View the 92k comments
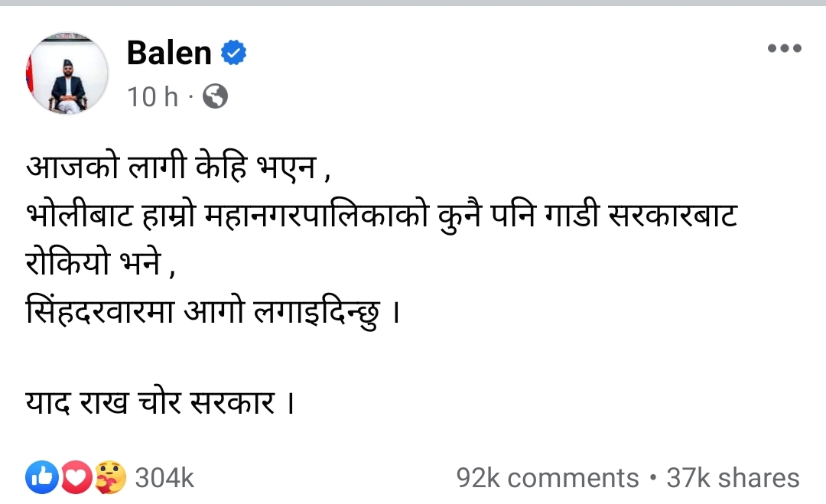The height and width of the screenshot is (504, 826). pyautogui.click(x=547, y=478)
